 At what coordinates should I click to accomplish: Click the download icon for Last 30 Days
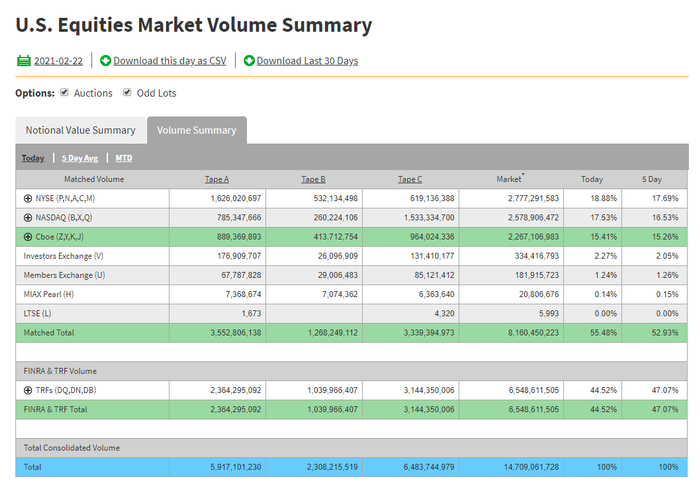tap(249, 61)
